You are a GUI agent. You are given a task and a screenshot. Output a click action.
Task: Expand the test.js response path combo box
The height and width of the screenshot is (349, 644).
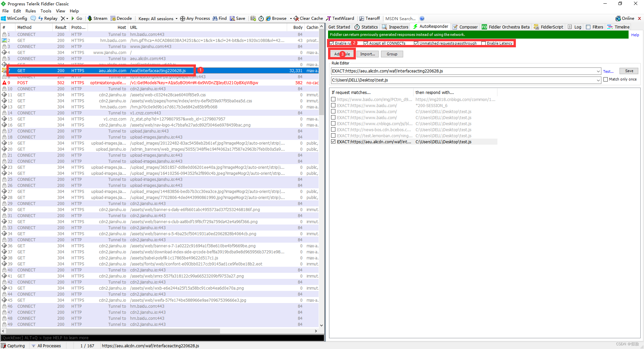coord(598,80)
